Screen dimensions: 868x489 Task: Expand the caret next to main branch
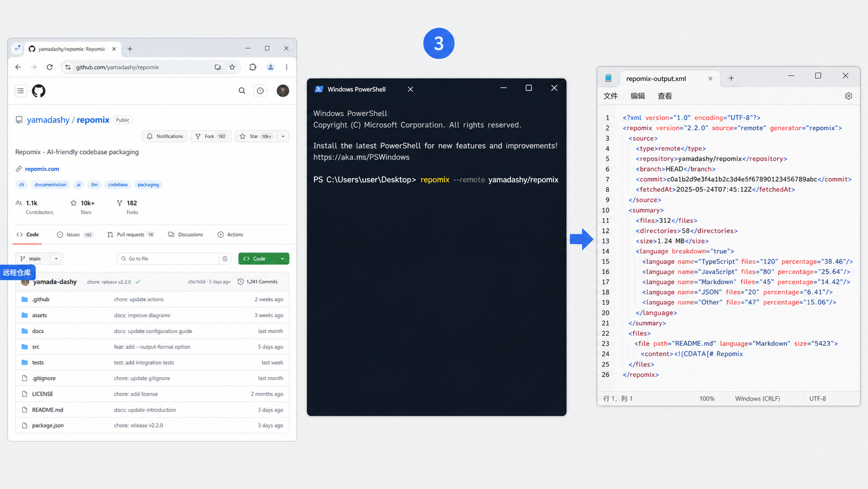(x=57, y=259)
